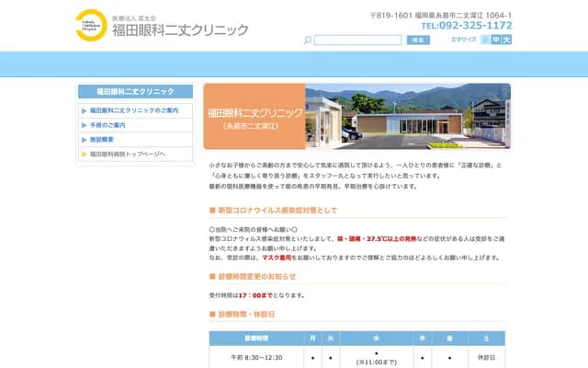The width and height of the screenshot is (588, 368).
Task: Click the 検索 search button
Action: (x=418, y=40)
